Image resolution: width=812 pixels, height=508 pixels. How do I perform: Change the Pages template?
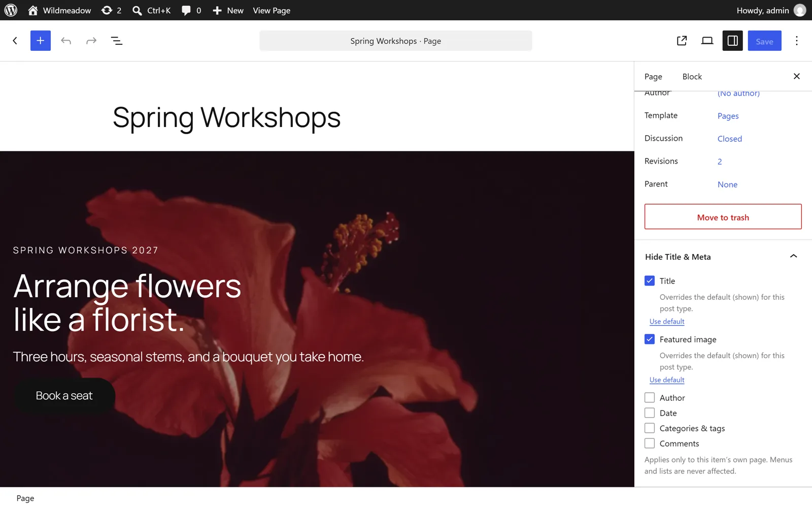[x=728, y=116]
